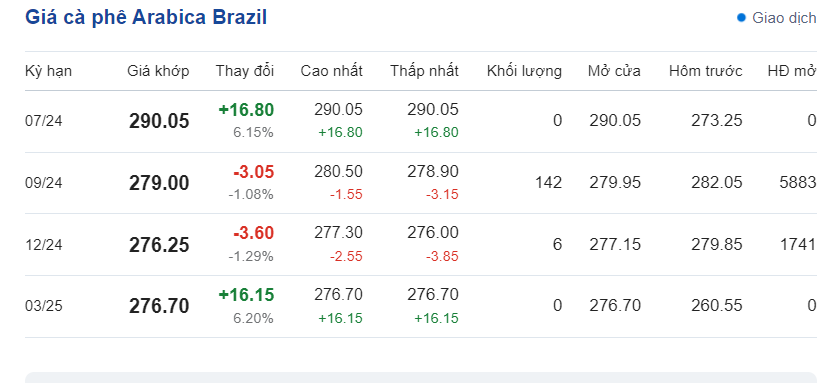The image size is (837, 383).
Task: Open the Giá cà phê Arabica Brazil heading
Action: pos(146,18)
